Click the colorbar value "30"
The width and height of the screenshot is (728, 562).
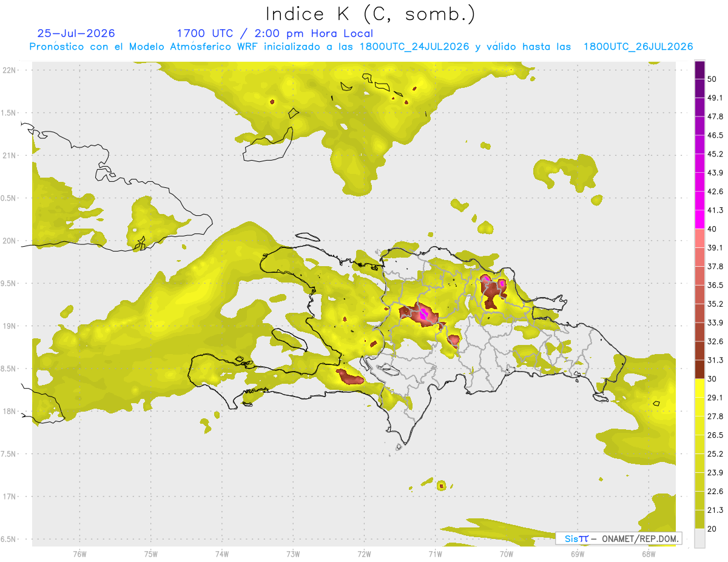tap(712, 379)
